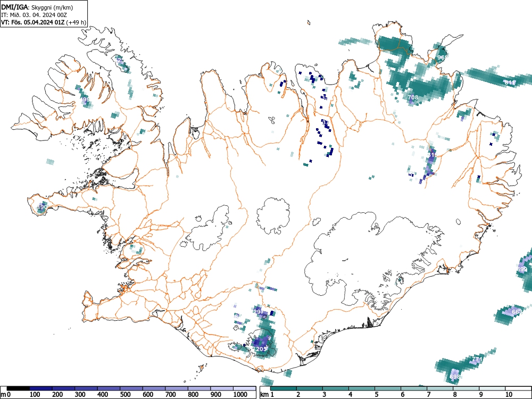The width and height of the screenshot is (532, 399).
Task: Click the "km 1" legend label
Action: pos(268,395)
